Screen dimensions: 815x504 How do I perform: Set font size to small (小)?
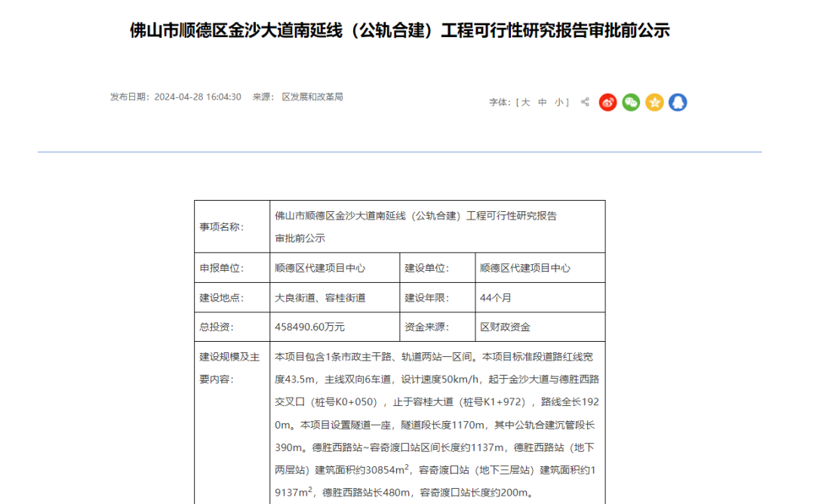559,103
